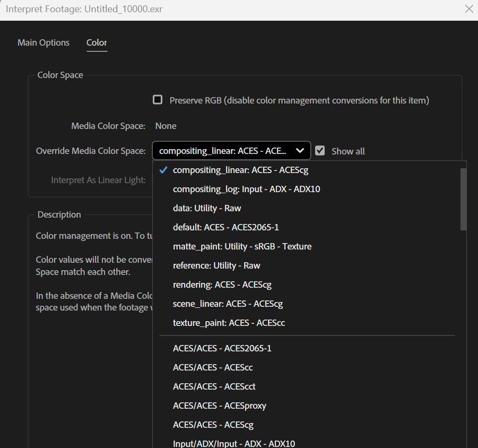This screenshot has width=478, height=448.
Task: Select compositing_linear: ACES - ACEScg option
Action: [x=240, y=170]
